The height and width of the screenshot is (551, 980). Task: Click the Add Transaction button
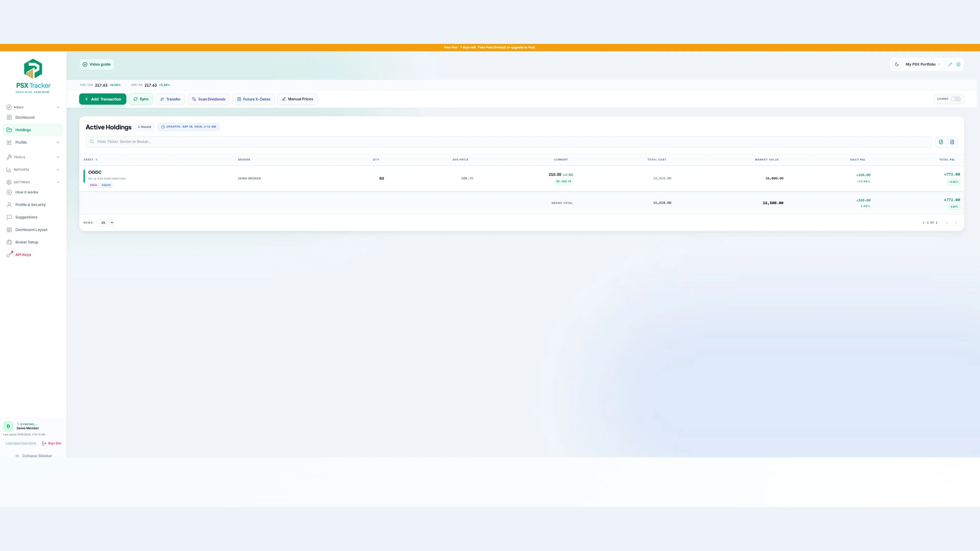click(103, 99)
